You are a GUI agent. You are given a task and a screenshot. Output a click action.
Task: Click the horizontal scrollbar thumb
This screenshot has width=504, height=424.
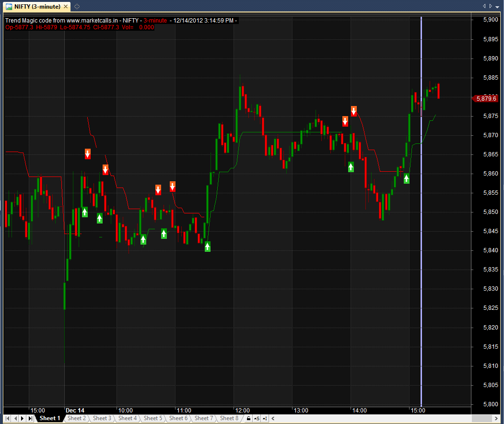point(482,418)
